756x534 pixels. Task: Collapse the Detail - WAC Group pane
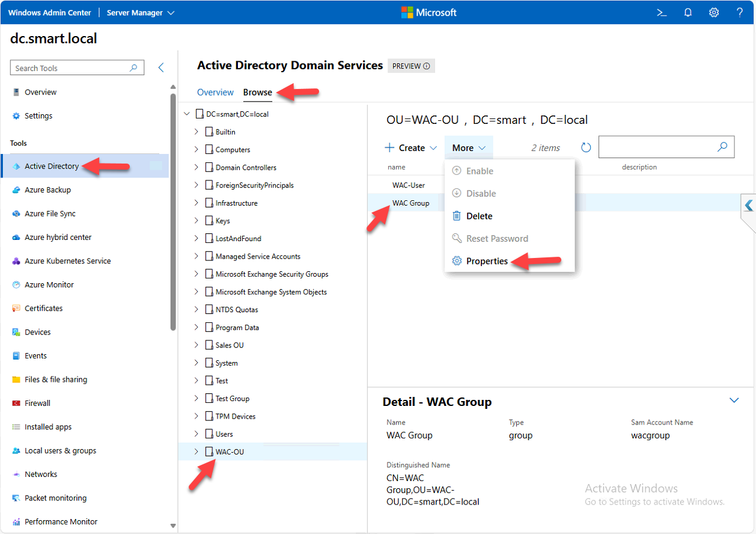(733, 400)
